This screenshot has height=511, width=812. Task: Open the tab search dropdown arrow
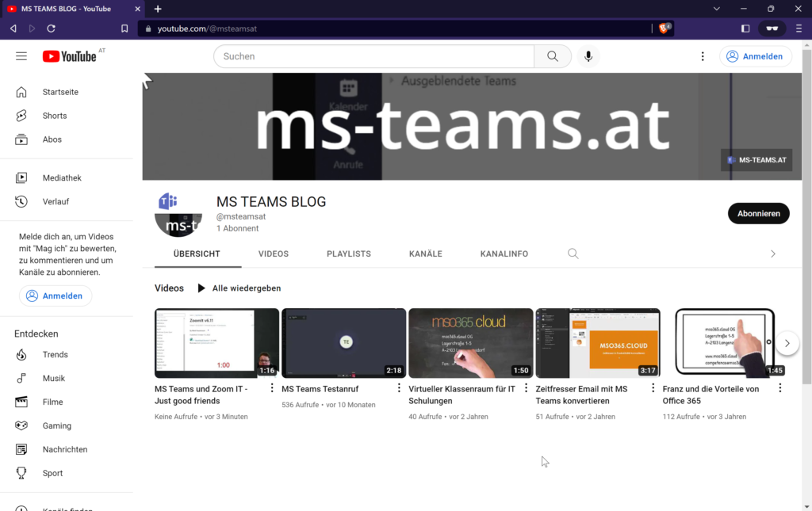click(717, 9)
